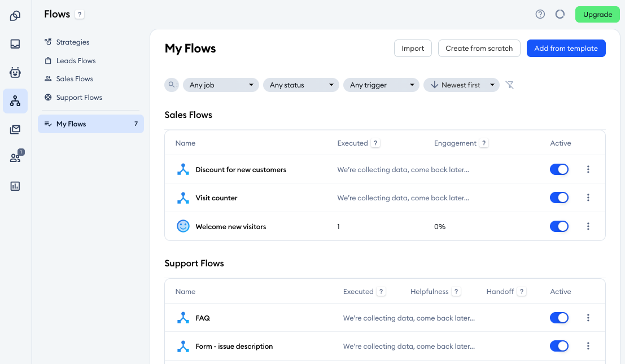Viewport: 625px width, 364px height.
Task: Click the search magnifier in the filter bar
Action: (x=171, y=85)
